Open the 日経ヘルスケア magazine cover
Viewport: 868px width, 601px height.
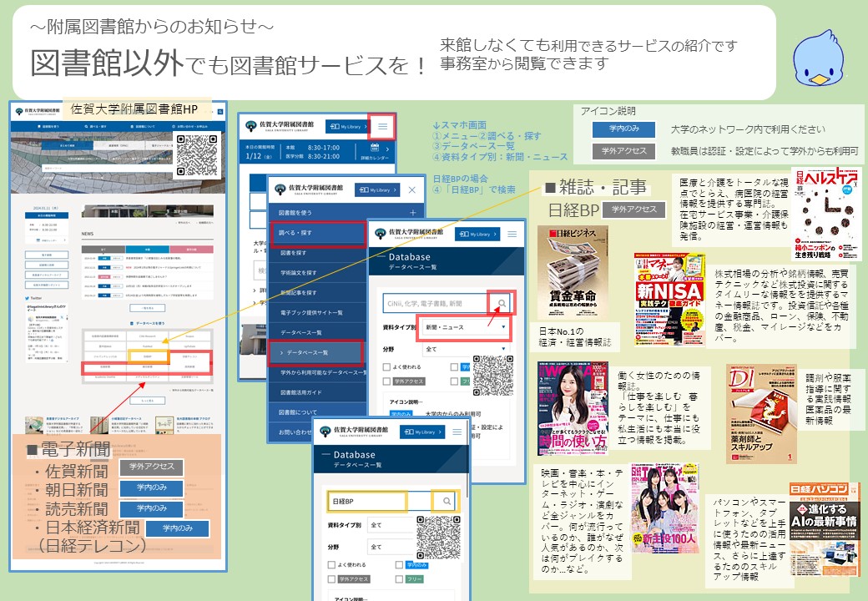(825, 214)
